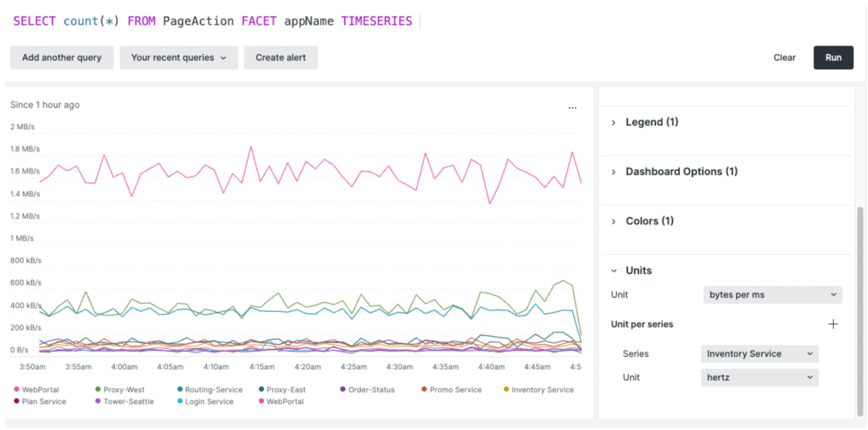Click the Plan Service legend dot
This screenshot has height=430, width=868.
point(16,401)
